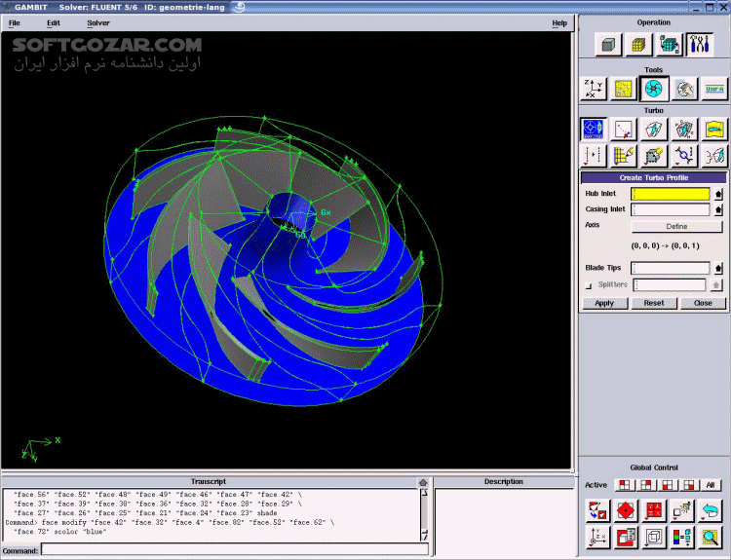The image size is (731, 560).
Task: Open the color mode icon in Global Control
Action: tap(684, 536)
